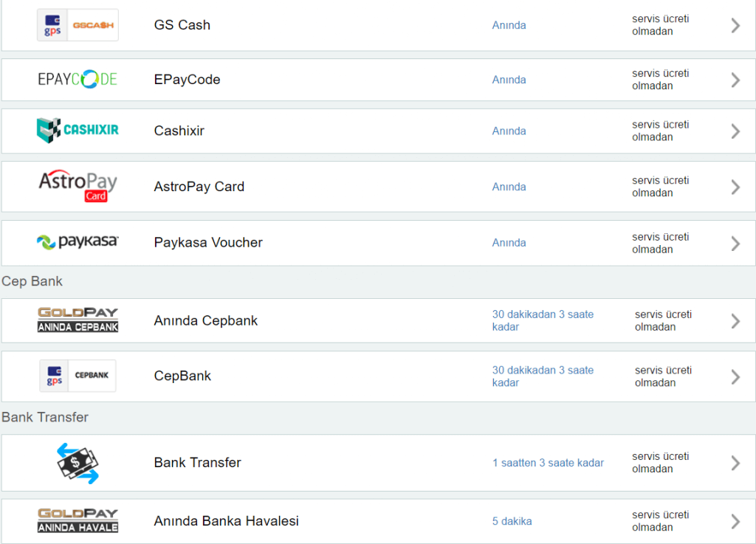Choose Anında Banka Havalesi method
The image size is (756, 544).
[x=226, y=521]
